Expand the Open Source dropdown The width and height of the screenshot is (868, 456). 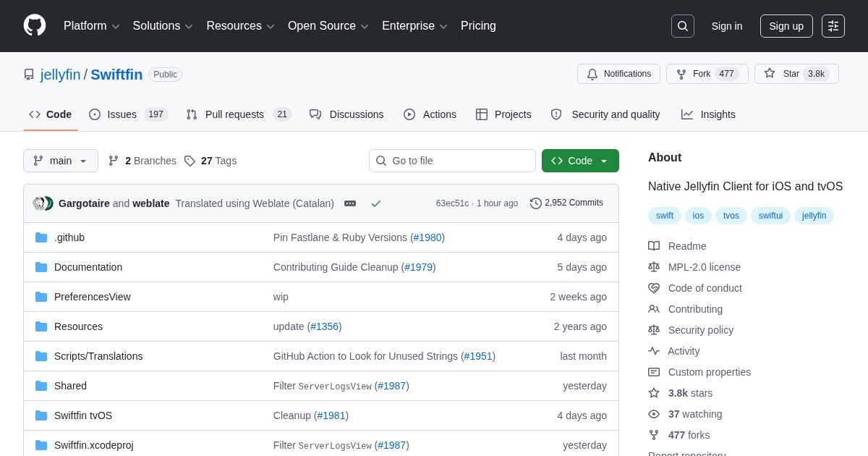tap(328, 26)
